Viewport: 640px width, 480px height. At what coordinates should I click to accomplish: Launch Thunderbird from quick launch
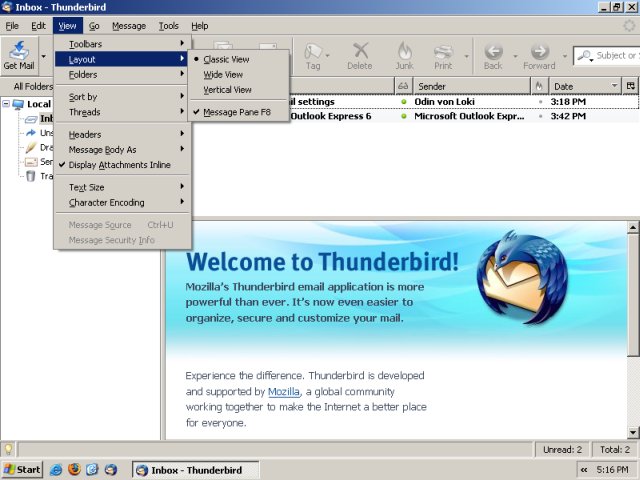(111, 470)
